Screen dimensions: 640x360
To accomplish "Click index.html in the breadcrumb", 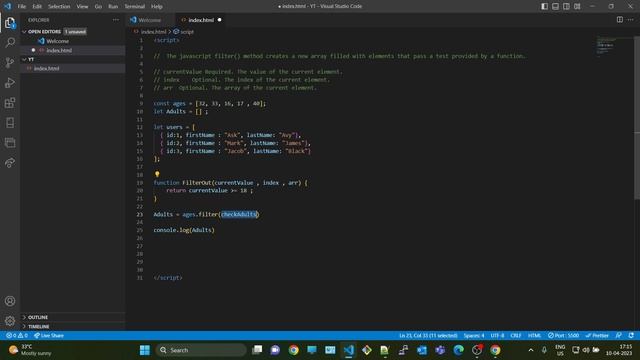I will coord(153,32).
